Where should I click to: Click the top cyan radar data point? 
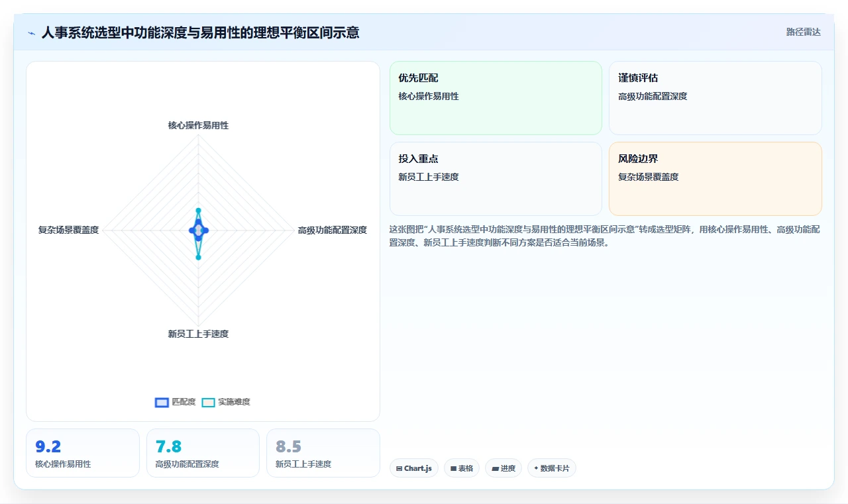198,211
